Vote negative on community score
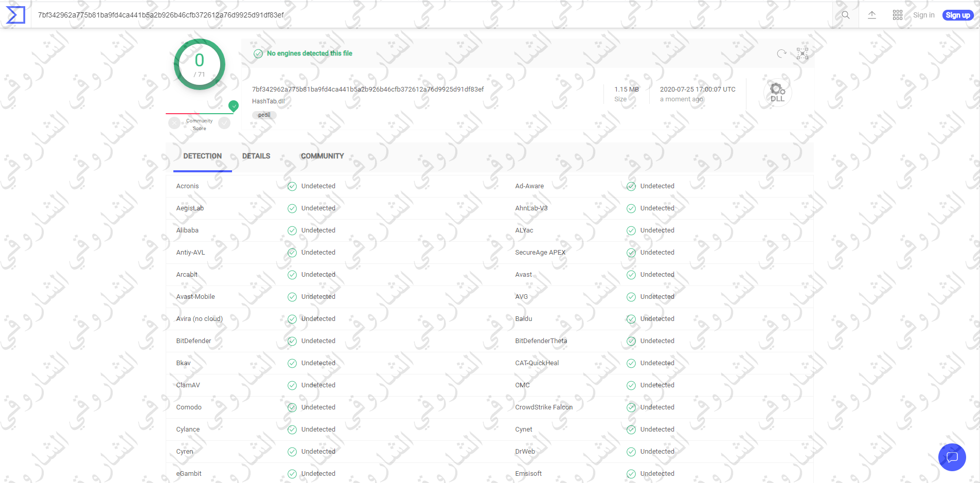 [174, 123]
